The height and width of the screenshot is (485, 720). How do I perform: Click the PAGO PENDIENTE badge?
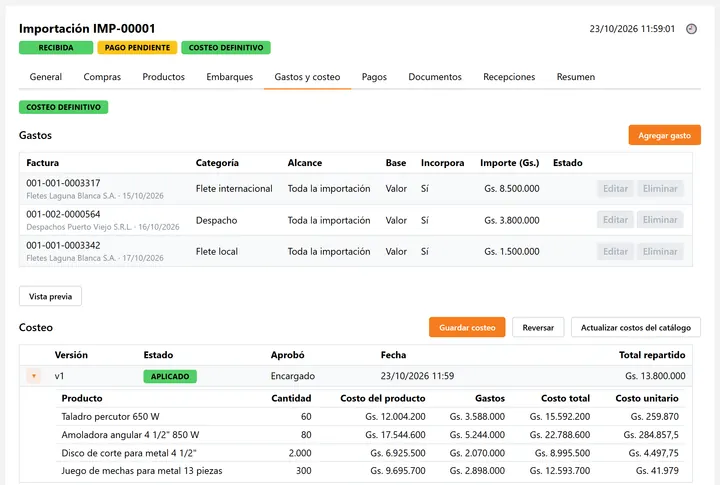click(137, 48)
